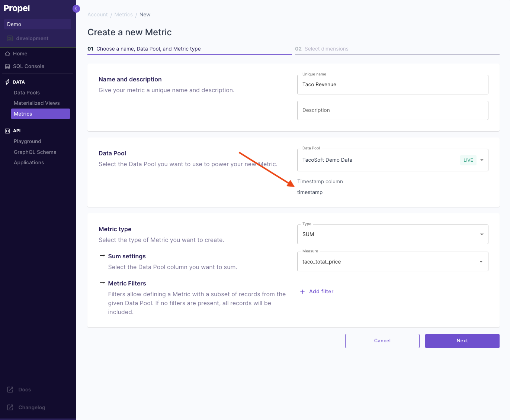Screen dimensions: 510x420
Task: Click the Next button
Action: pos(462,341)
